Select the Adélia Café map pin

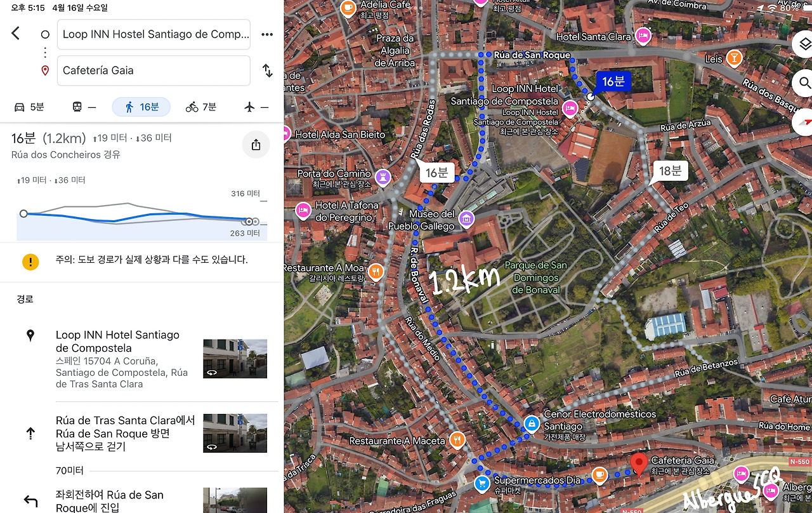[348, 7]
